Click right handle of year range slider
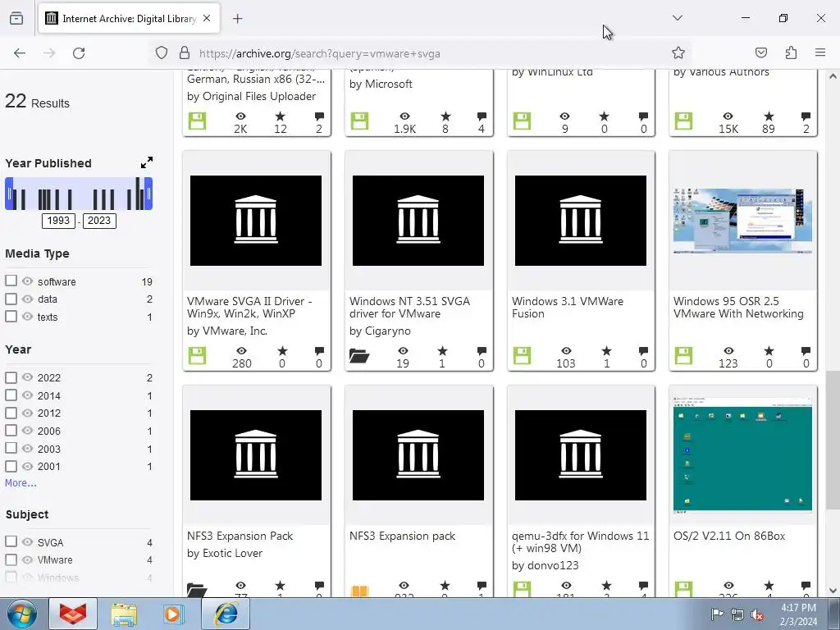This screenshot has height=630, width=840. pyautogui.click(x=149, y=194)
